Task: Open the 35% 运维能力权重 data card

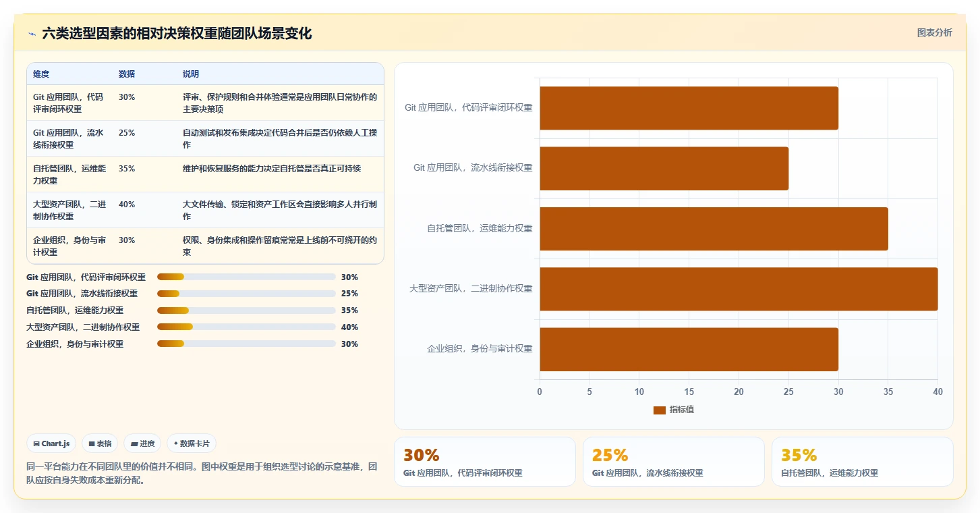Action: pyautogui.click(x=863, y=462)
